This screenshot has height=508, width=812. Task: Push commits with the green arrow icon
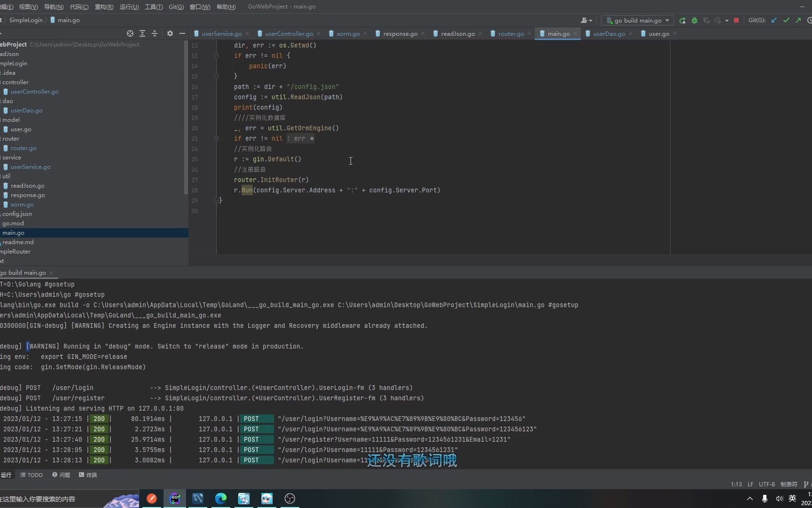click(798, 20)
